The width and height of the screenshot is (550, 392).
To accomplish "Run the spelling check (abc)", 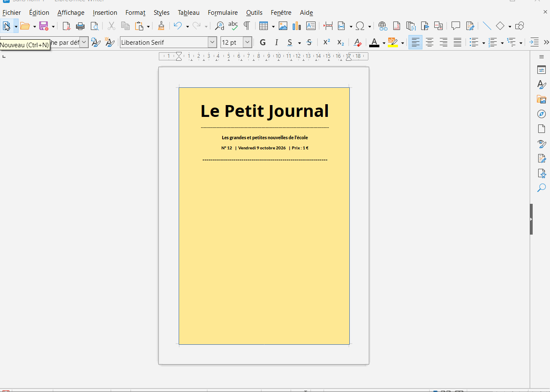I will tap(233, 26).
